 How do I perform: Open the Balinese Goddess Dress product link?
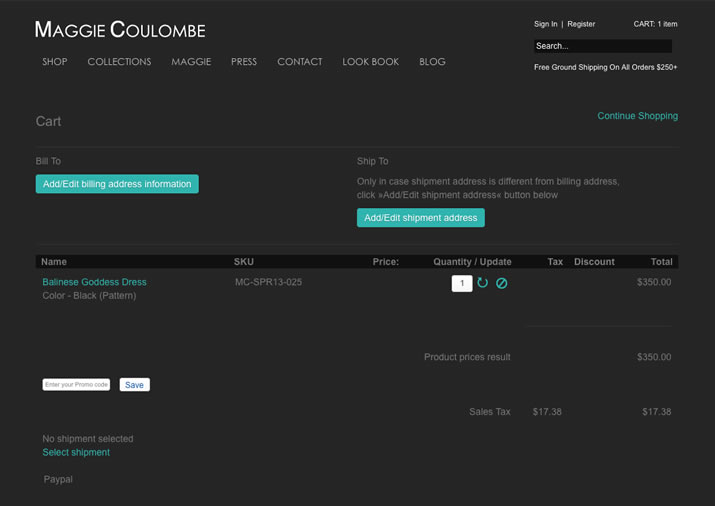point(94,282)
